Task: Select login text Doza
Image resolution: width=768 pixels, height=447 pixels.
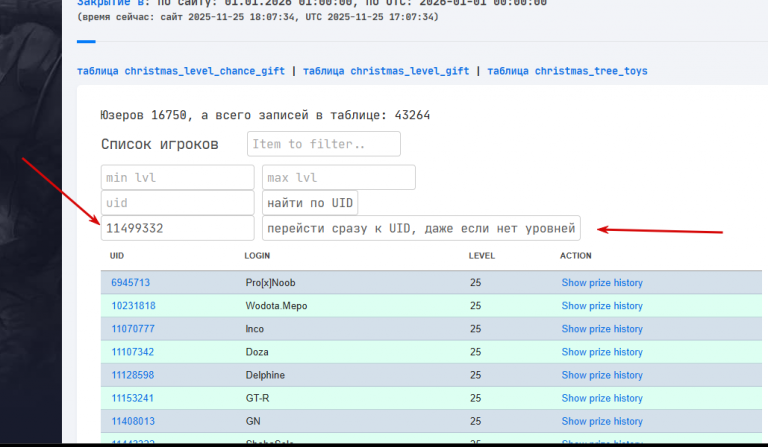Action: click(257, 352)
